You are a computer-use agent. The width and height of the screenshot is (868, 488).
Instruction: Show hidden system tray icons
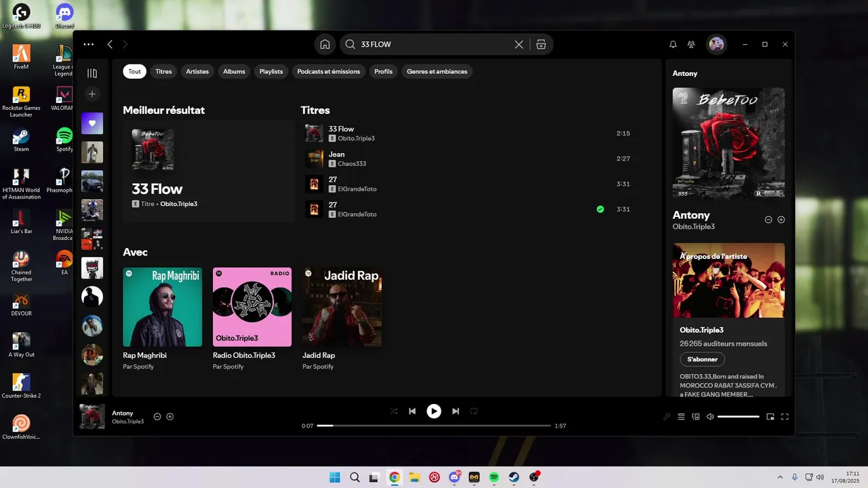[x=780, y=477]
